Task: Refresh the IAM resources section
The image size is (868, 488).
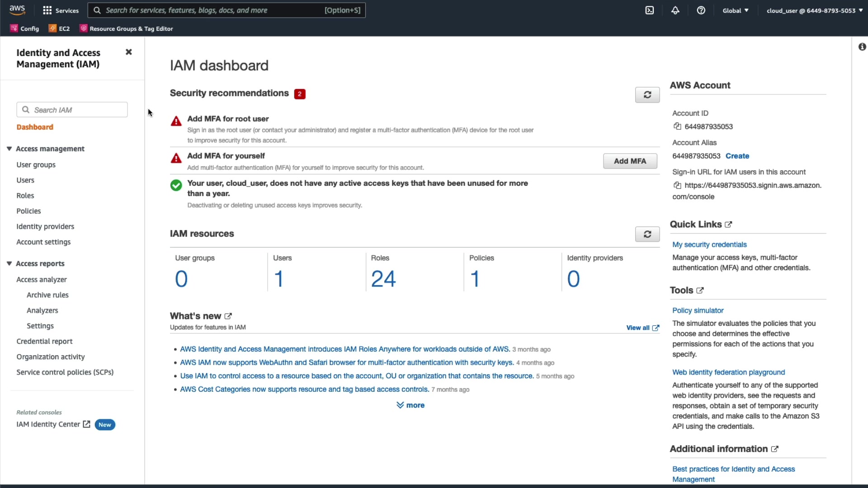Action: click(x=647, y=234)
